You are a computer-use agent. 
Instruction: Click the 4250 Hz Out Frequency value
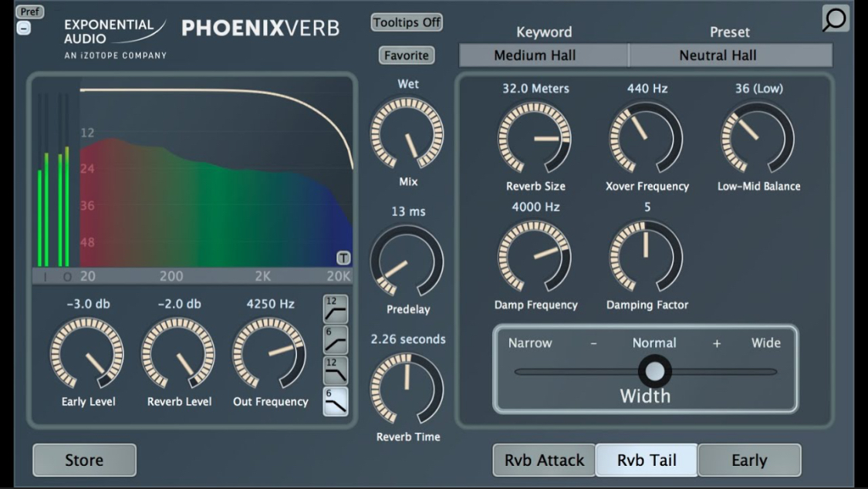[x=270, y=304]
